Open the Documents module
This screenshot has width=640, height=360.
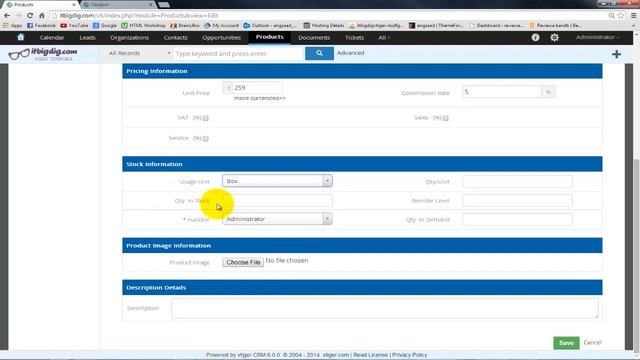tap(314, 37)
